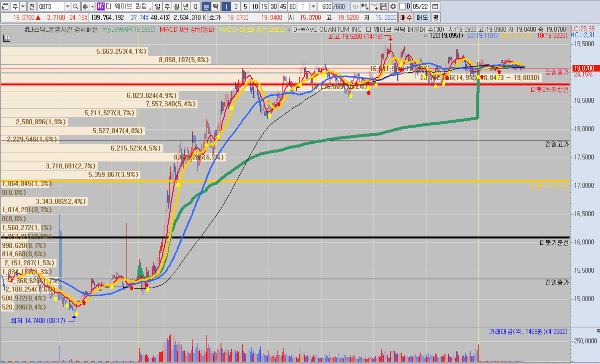Click the data table icon in chart corner
600x364 pixels.
click(7, 38)
